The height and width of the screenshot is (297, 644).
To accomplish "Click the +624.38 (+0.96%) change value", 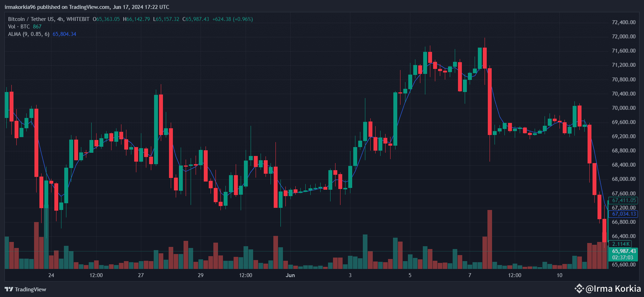I will click(233, 19).
